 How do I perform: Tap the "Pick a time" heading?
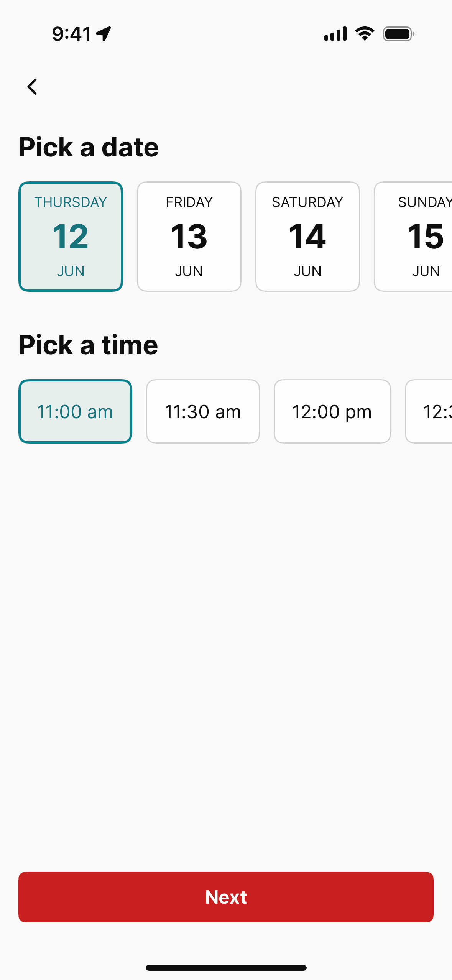[x=88, y=345]
